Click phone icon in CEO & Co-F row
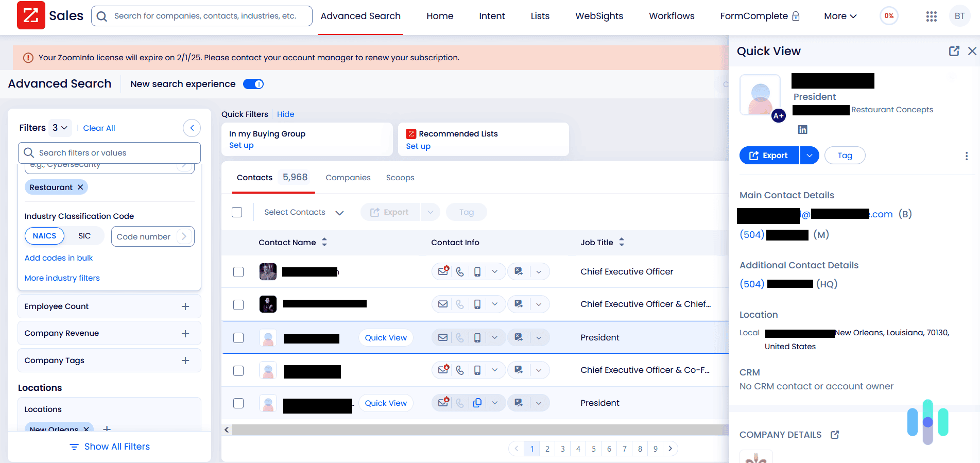This screenshot has width=980, height=463. pyautogui.click(x=460, y=370)
